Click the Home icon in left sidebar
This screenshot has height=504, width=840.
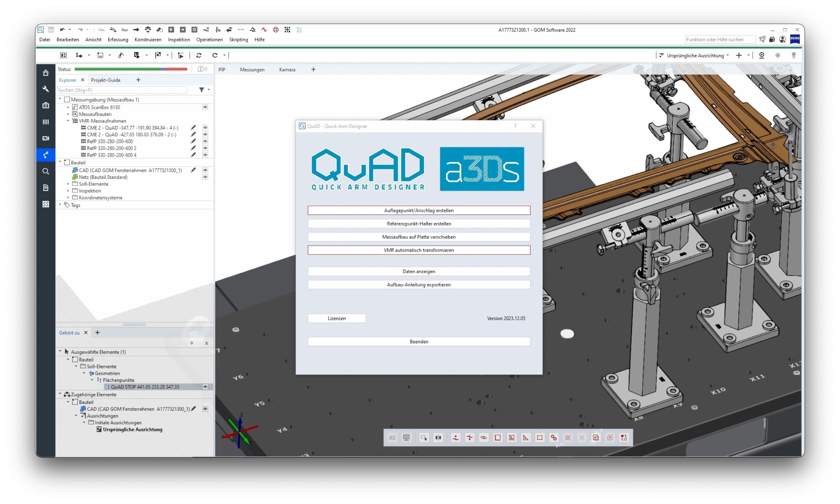(46, 73)
